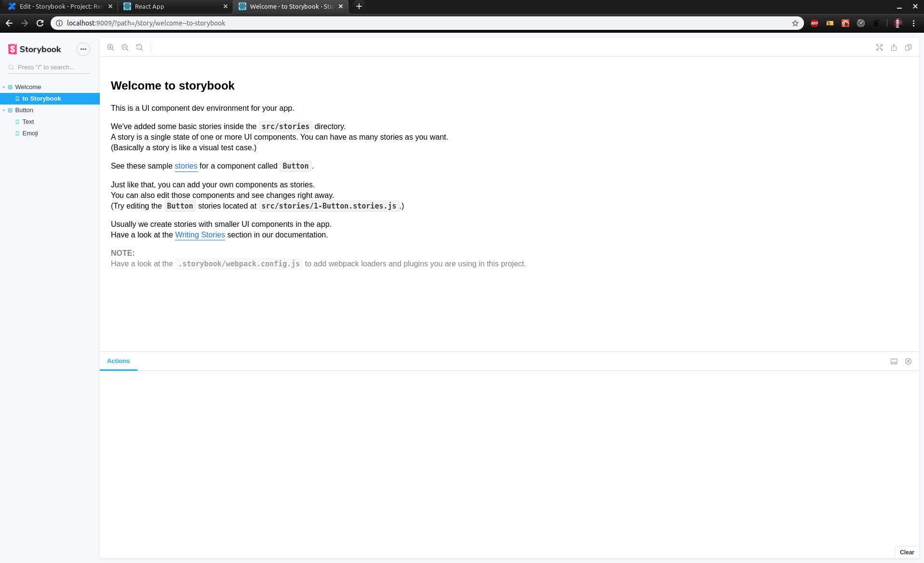
Task: Bookmark this page with the star icon
Action: 795,23
